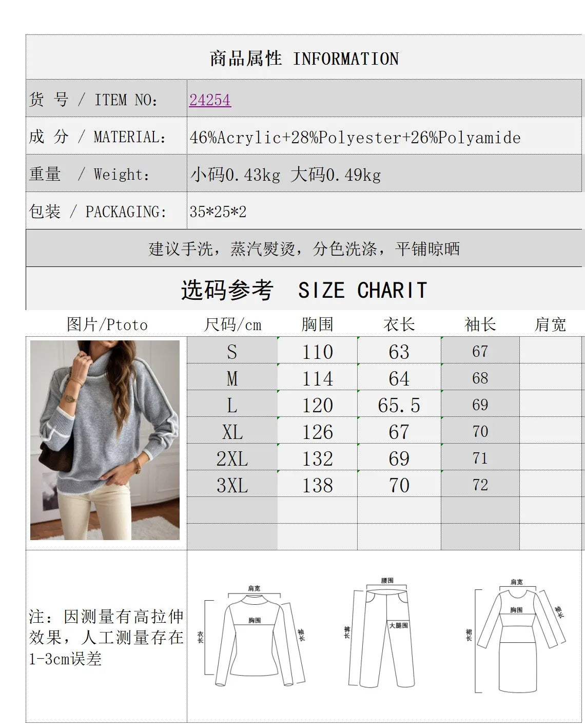Viewport: 585px width, 728px height.
Task: Click the 重量 / Weight label
Action: pos(89,175)
